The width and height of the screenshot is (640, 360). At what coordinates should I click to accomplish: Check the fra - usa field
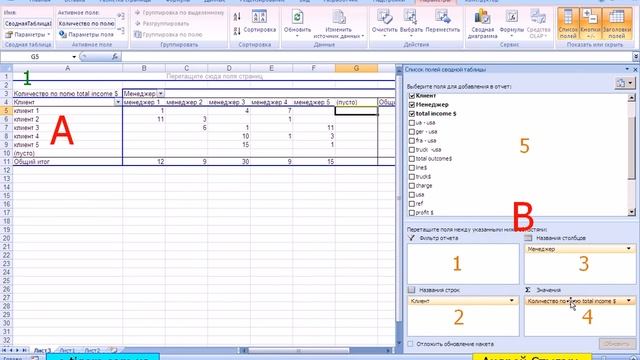[x=411, y=141]
